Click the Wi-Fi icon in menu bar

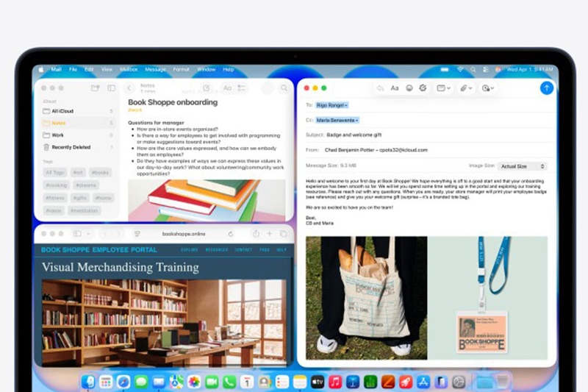pyautogui.click(x=460, y=69)
